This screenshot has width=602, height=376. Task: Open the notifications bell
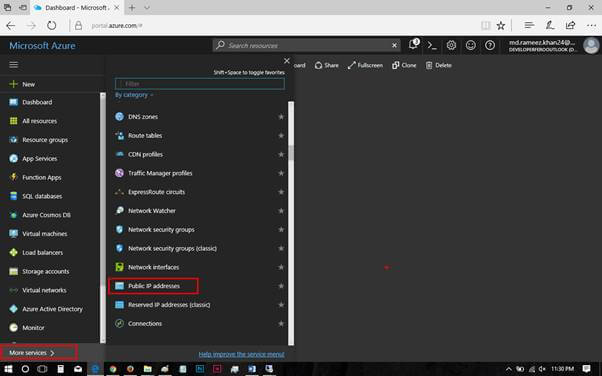pyautogui.click(x=413, y=45)
